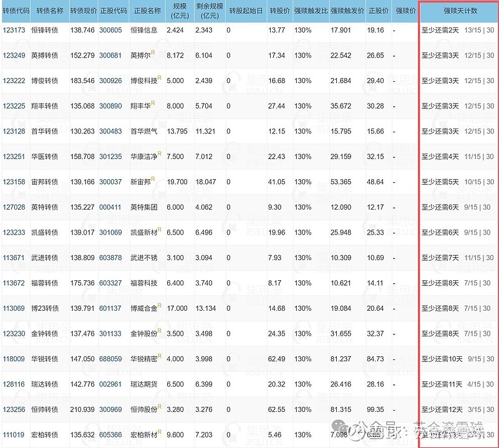The height and width of the screenshot is (448, 499).
Task: Open stock code 603327 link
Action: coord(110,283)
